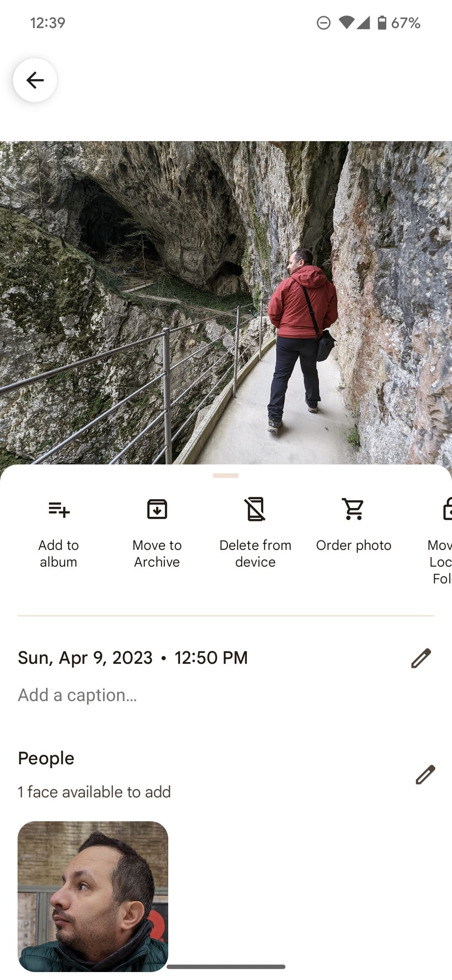Tap the battery 67% indicator

coord(399,23)
